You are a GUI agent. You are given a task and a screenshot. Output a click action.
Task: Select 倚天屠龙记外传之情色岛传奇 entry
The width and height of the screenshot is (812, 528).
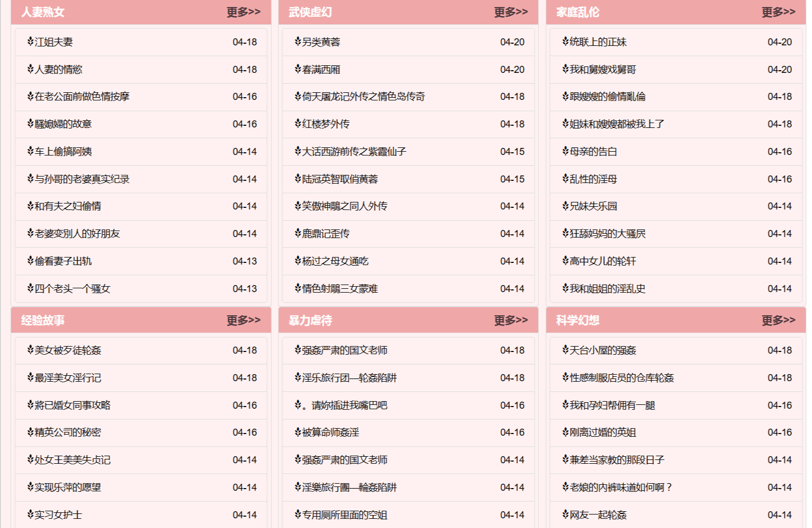coord(364,97)
